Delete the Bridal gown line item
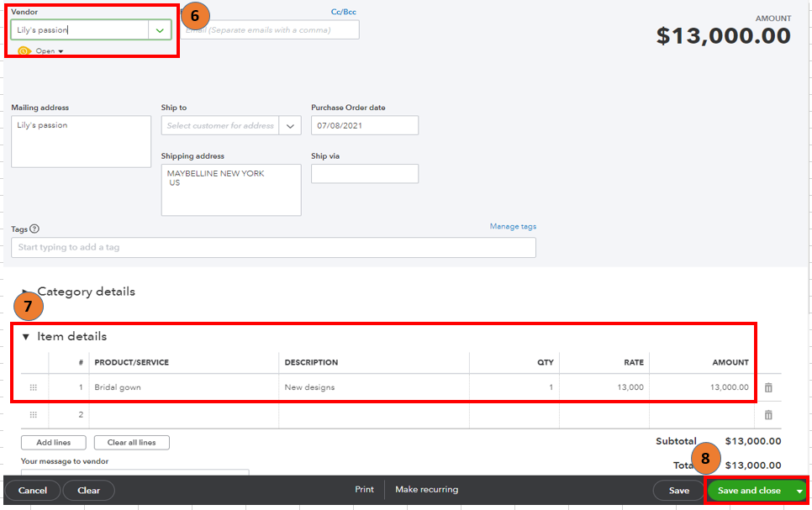 pyautogui.click(x=768, y=387)
